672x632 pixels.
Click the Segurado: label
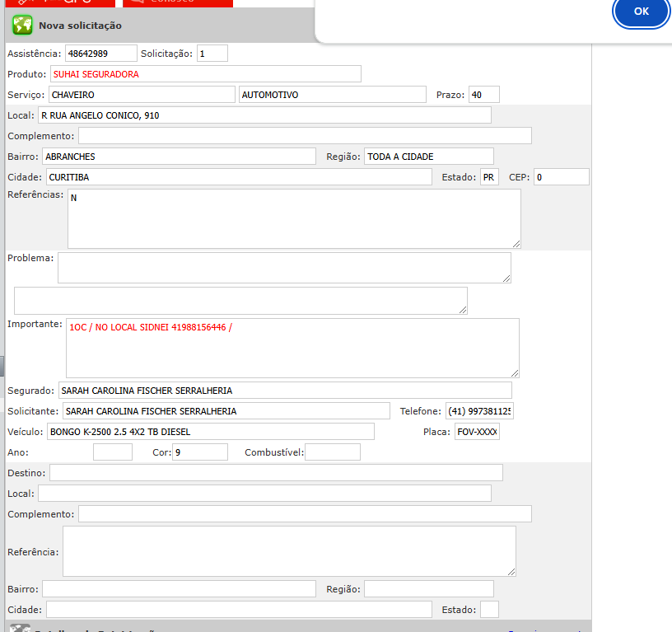[30, 391]
